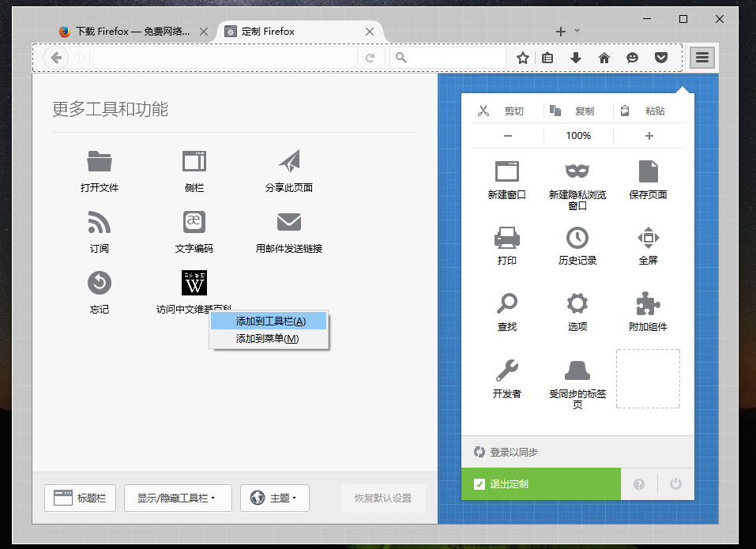This screenshot has height=549, width=756.
Task: Click the 附加组件 puzzle piece icon
Action: 648,303
